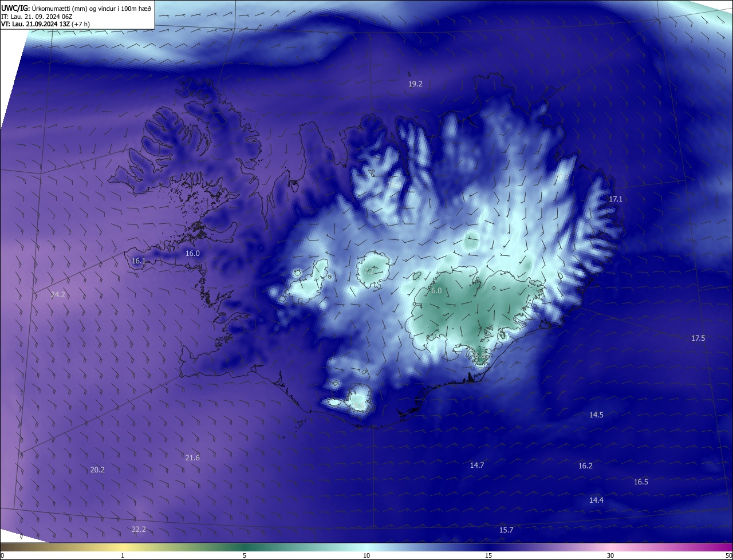
Task: Select the 17.1 value off the east coast
Action: [x=615, y=199]
